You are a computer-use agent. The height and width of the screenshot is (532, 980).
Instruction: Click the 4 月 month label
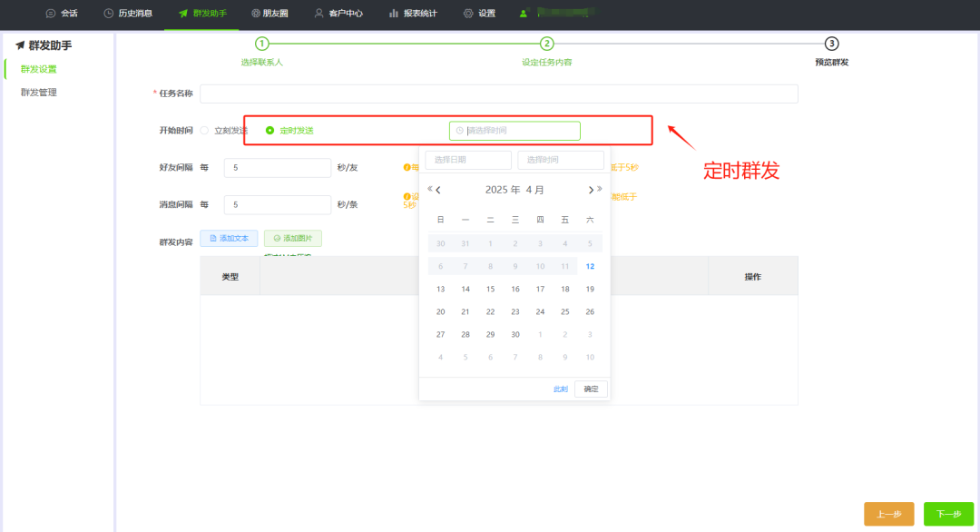[535, 190]
